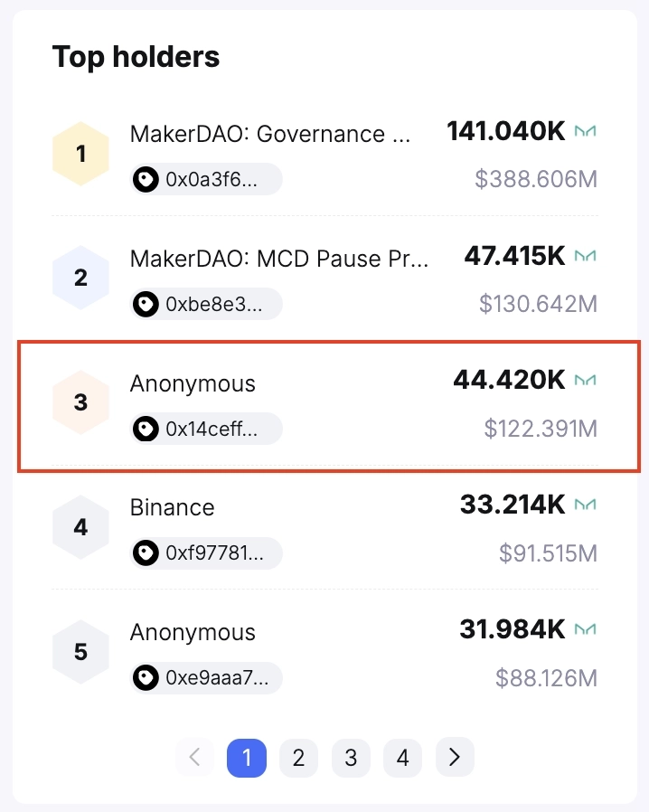Open the MakerDAO: Governance holder link

[270, 134]
